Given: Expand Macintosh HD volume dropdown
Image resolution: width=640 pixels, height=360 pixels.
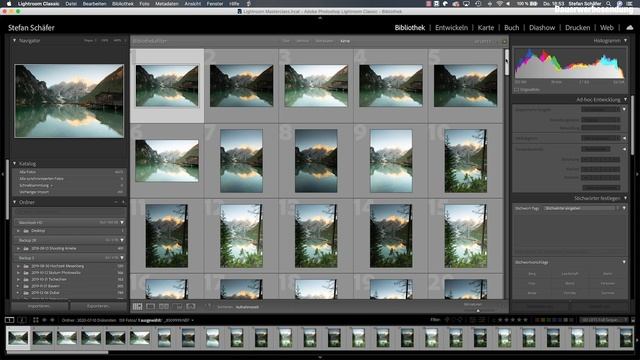Looking at the screenshot, I should point(122,222).
